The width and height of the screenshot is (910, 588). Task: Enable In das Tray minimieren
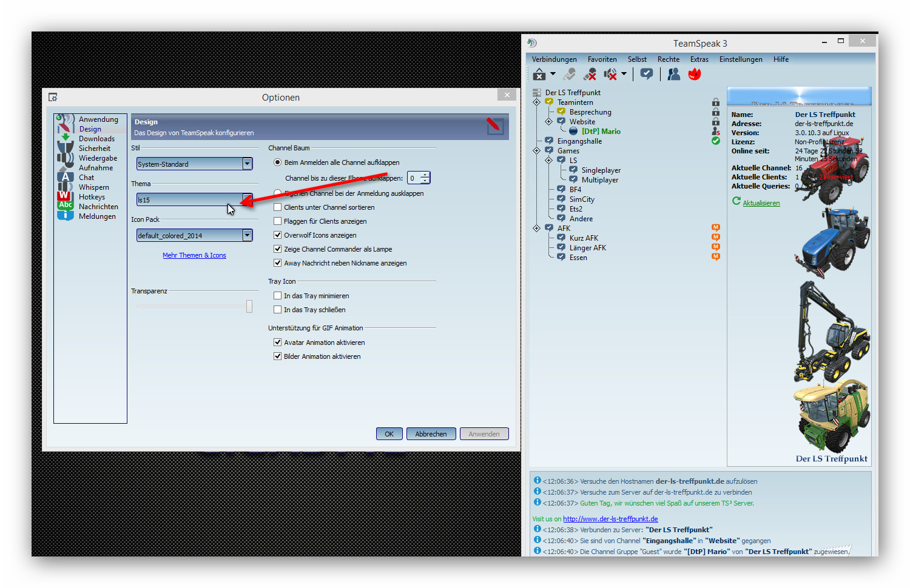pos(278,296)
